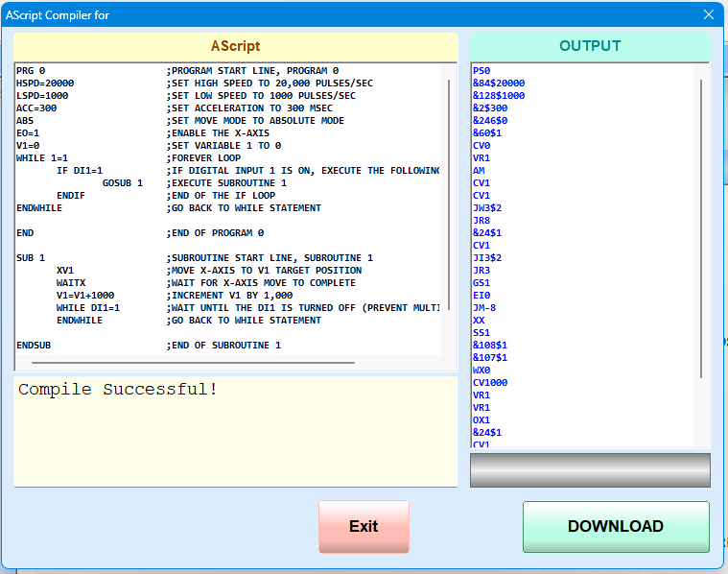
Task: Click the JI3$2 output line
Action: click(487, 258)
